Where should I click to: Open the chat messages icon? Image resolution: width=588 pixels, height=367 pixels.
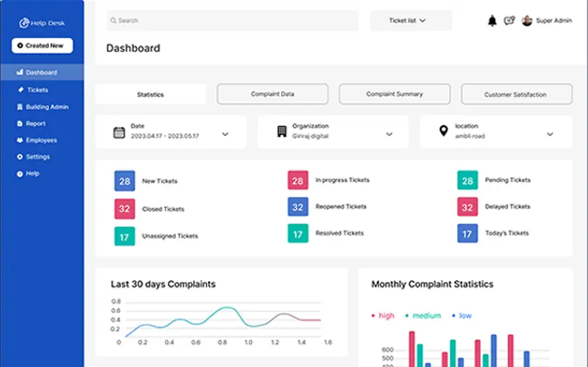tap(510, 21)
